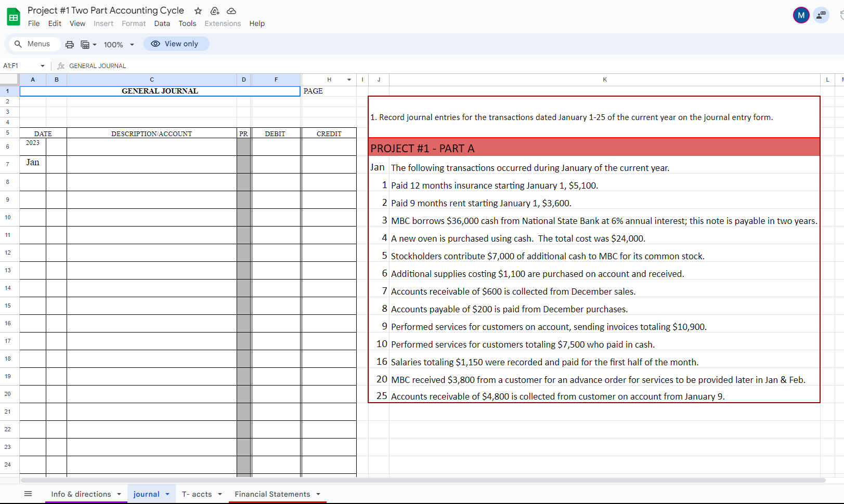The width and height of the screenshot is (844, 504).
Task: Select the paint format tool
Action: pyautogui.click(x=85, y=44)
